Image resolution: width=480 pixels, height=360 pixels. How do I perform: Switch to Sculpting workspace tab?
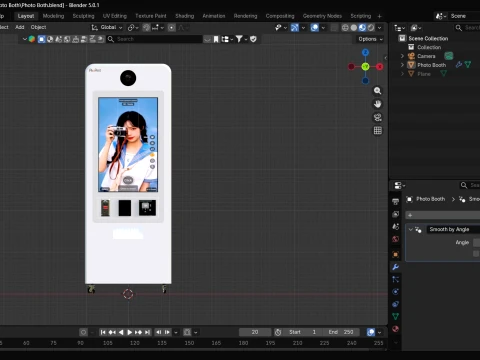point(83,16)
